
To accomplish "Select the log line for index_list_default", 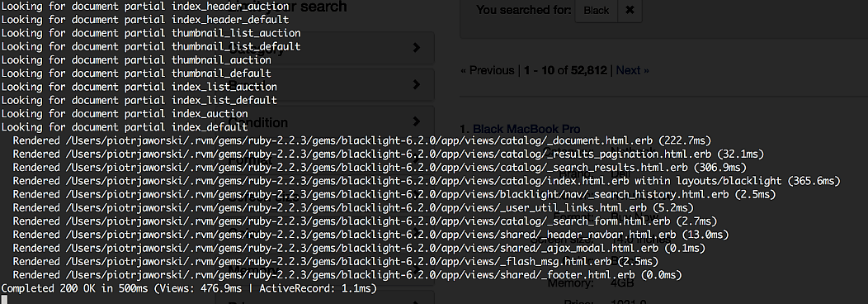I will click(139, 100).
